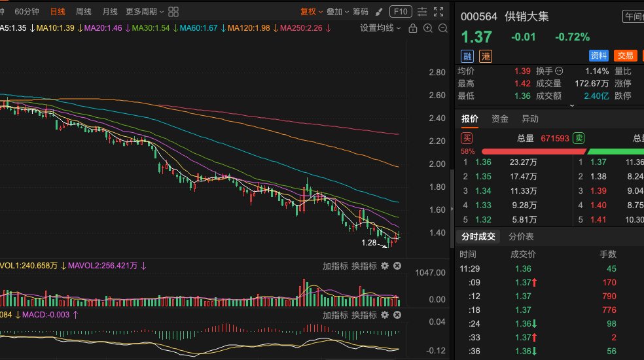Switch to the 异动 movement tab

tap(530, 118)
